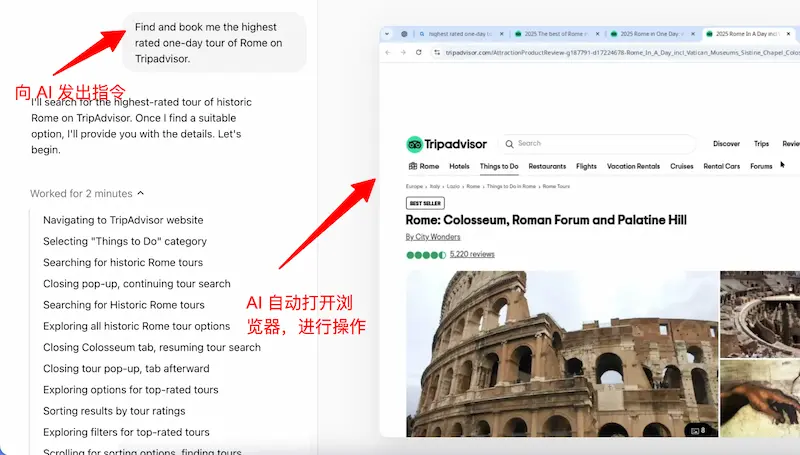Viewport: 800px width, 455px height.
Task: Collapse the 'Worked for 2 minutes' step list
Action: (140, 193)
